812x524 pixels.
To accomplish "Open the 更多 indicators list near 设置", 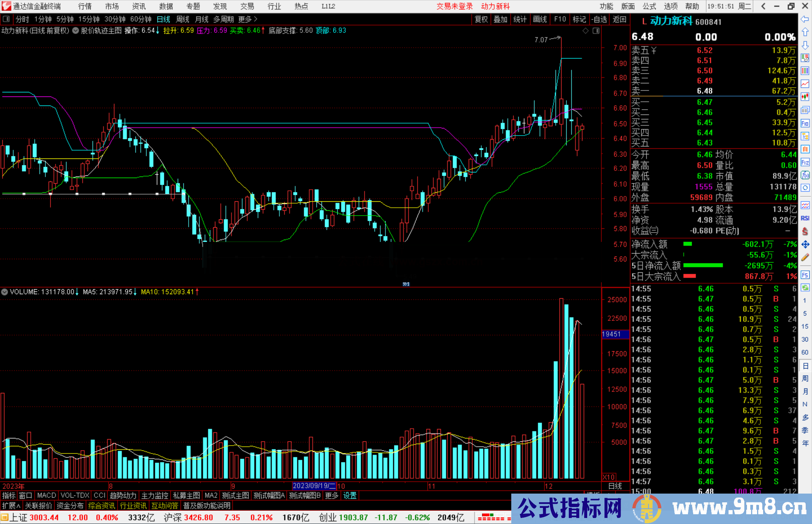I will [x=332, y=495].
